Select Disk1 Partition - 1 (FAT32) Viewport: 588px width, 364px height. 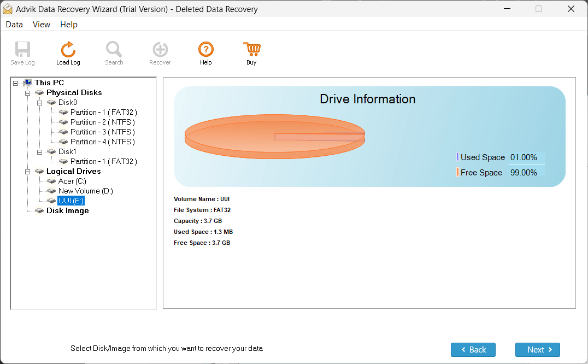[x=103, y=161]
